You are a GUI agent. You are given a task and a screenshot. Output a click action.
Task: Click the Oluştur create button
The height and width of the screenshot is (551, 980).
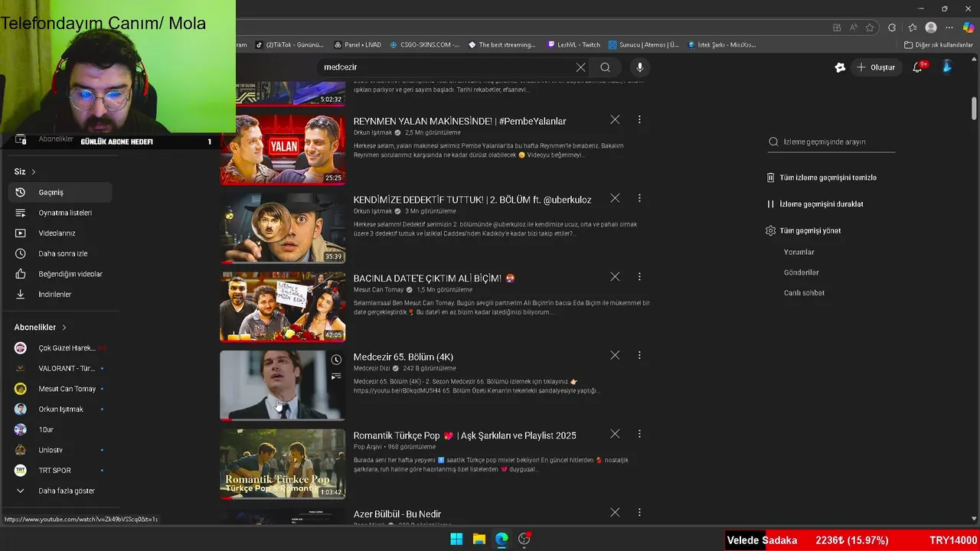click(x=875, y=67)
